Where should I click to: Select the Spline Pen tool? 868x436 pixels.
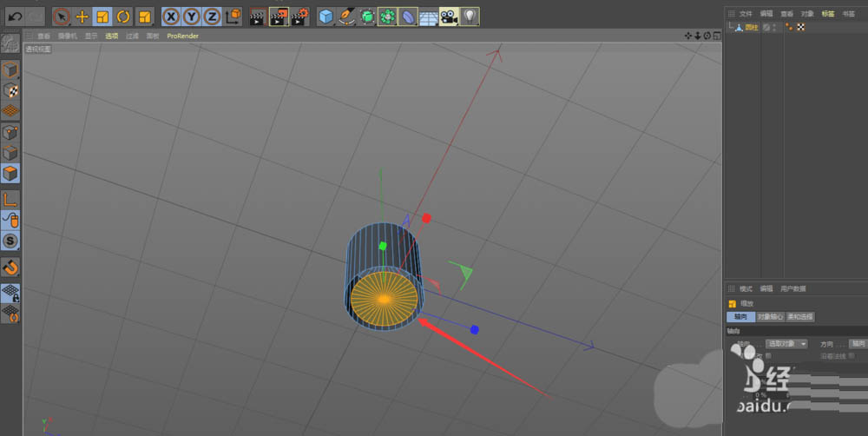(345, 16)
